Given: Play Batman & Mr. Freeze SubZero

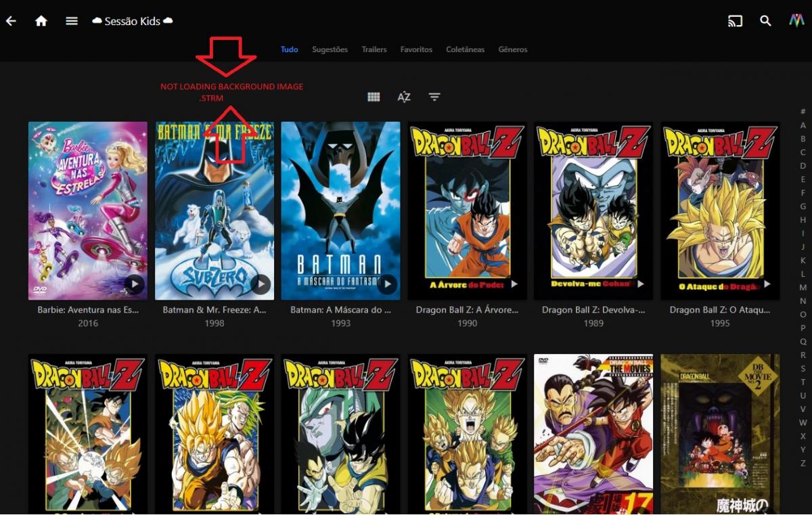Looking at the screenshot, I should click(261, 285).
